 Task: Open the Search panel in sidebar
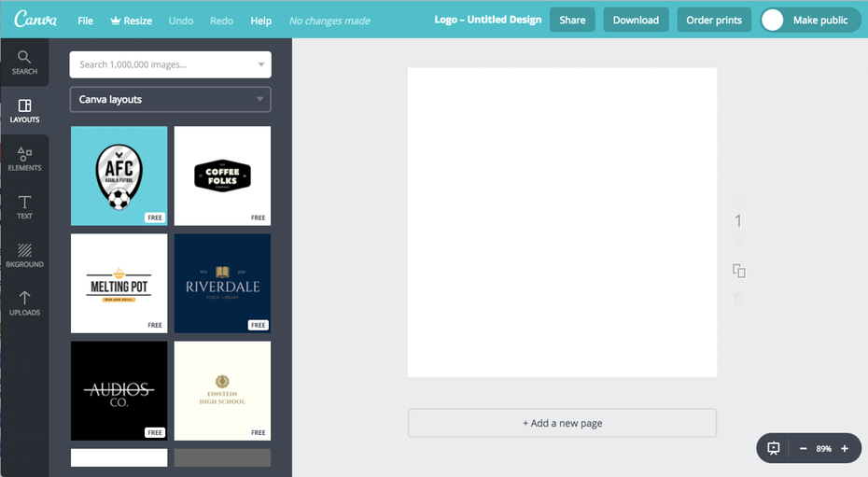[x=24, y=63]
